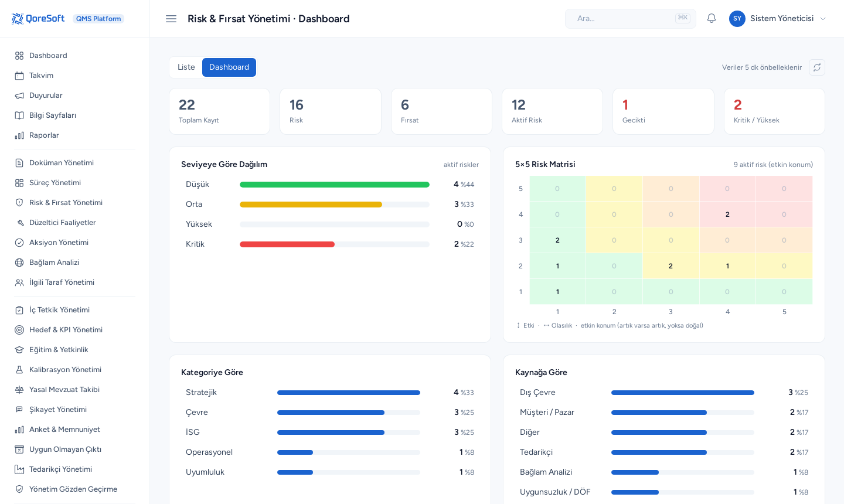Click the Anket & Memnuniyet bars icon
This screenshot has width=844, height=504.
[19, 430]
